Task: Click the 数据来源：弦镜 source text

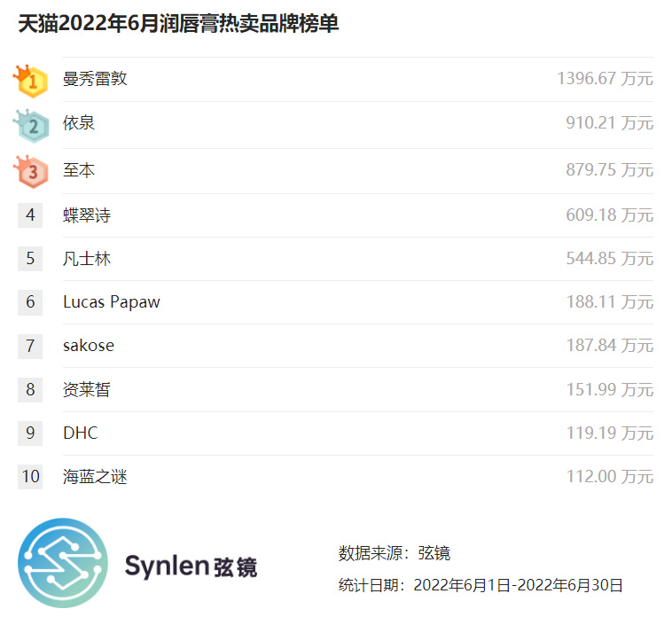Action: pos(395,553)
